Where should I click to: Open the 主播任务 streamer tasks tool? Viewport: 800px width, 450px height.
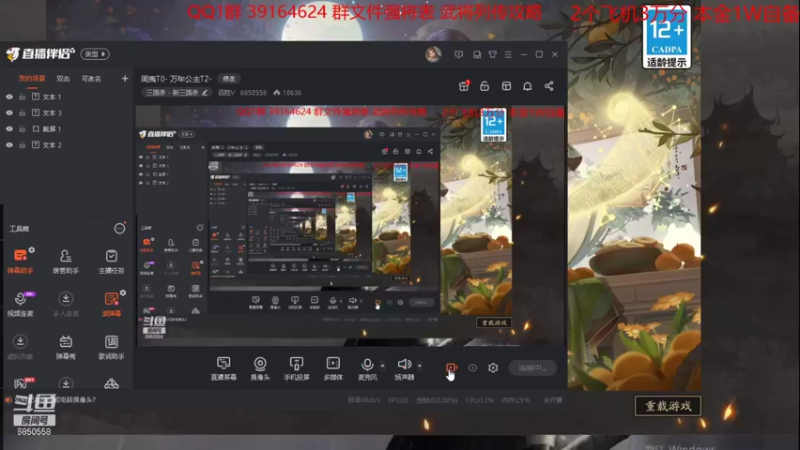[x=111, y=261]
